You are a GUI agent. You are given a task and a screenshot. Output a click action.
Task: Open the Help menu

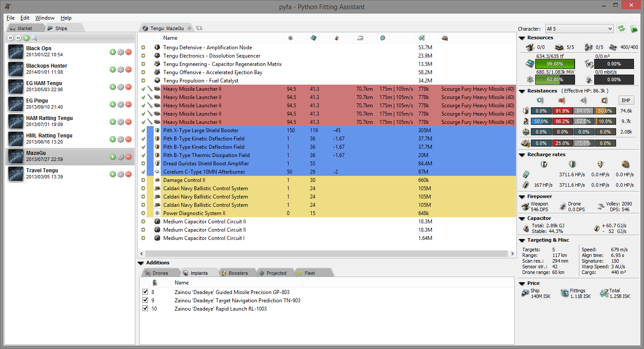click(x=66, y=18)
